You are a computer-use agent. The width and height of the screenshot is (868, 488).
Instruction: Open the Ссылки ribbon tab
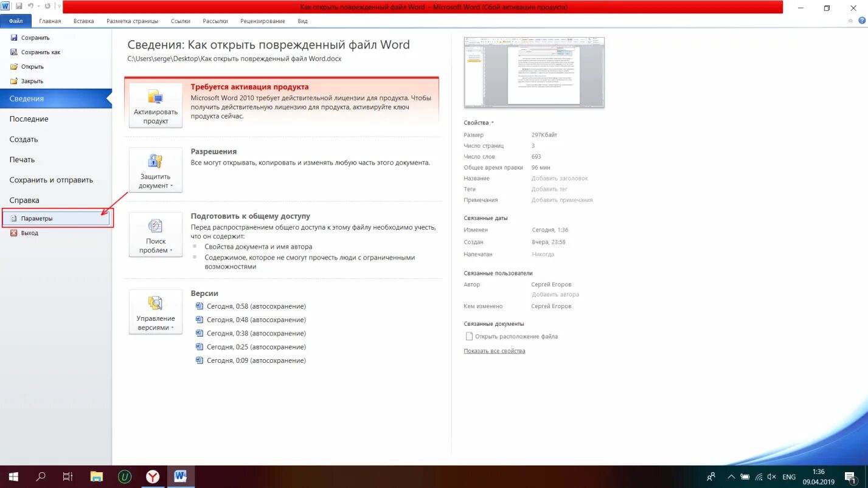tap(181, 21)
